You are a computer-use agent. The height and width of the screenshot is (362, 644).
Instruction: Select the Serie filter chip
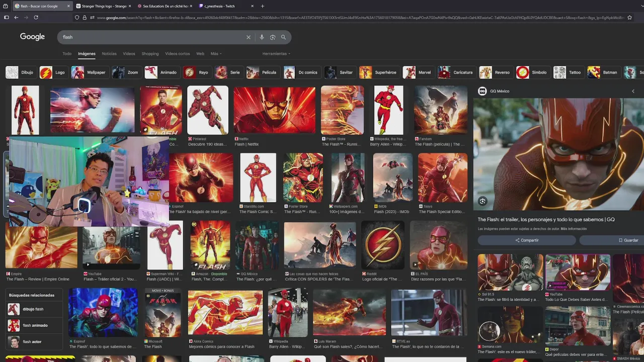[x=228, y=72]
